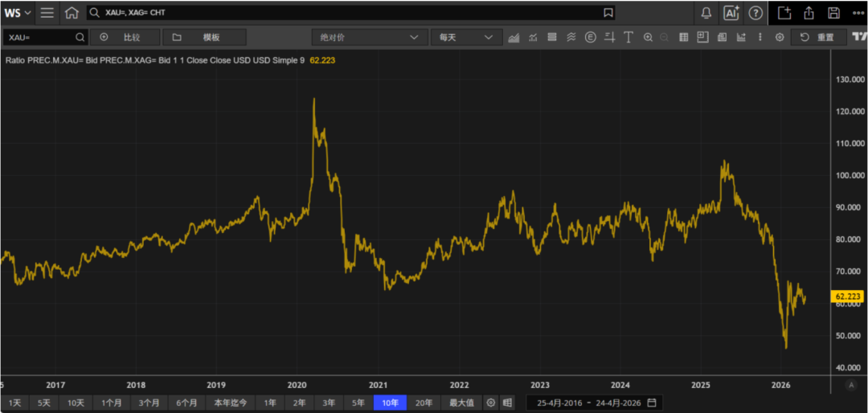Open the calendar date picker icon
This screenshot has height=413, width=868.
click(x=652, y=403)
